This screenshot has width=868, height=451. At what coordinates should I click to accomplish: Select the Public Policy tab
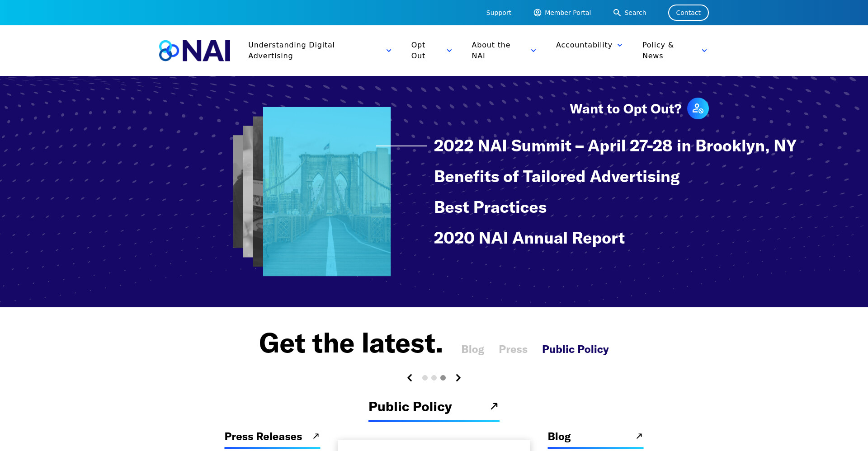point(576,349)
